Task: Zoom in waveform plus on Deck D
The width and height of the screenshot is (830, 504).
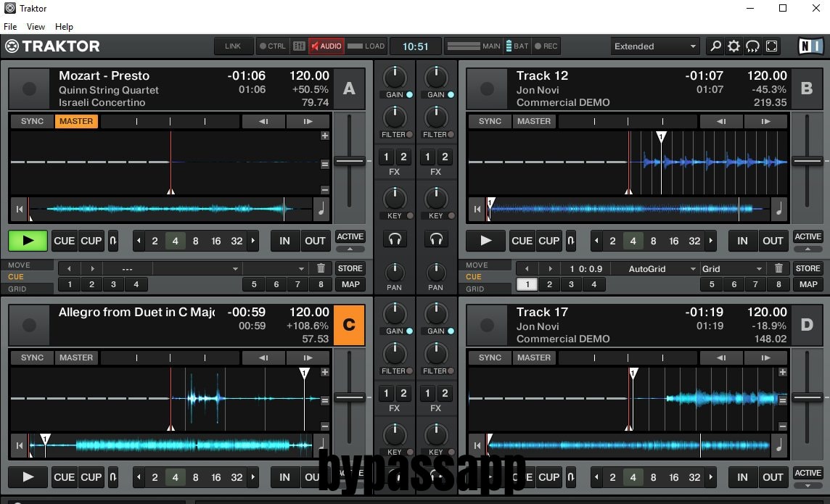Action: click(782, 372)
